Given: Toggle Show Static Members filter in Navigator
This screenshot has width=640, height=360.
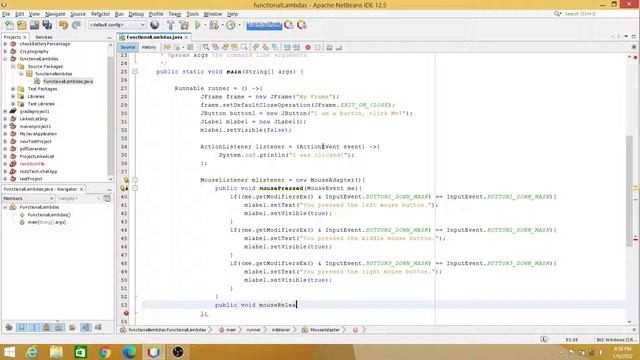Looking at the screenshot, I should click(34, 327).
